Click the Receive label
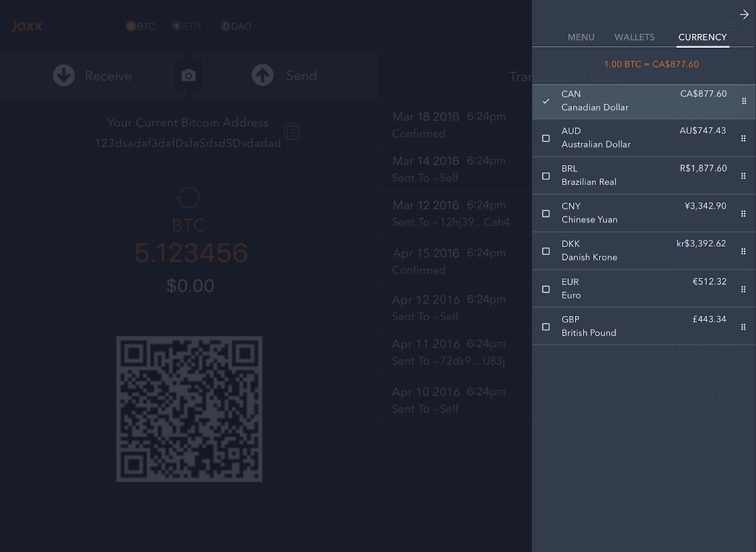 [109, 76]
